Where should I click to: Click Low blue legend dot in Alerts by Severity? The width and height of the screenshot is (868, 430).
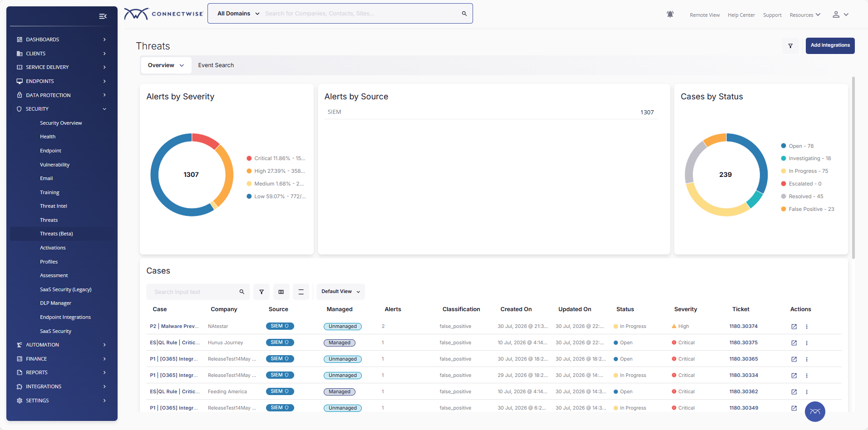tap(249, 196)
